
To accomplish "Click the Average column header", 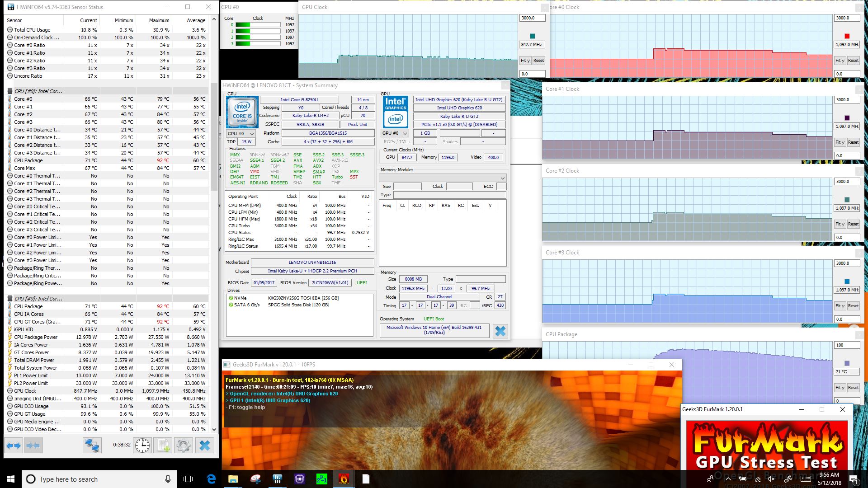I will (x=190, y=20).
